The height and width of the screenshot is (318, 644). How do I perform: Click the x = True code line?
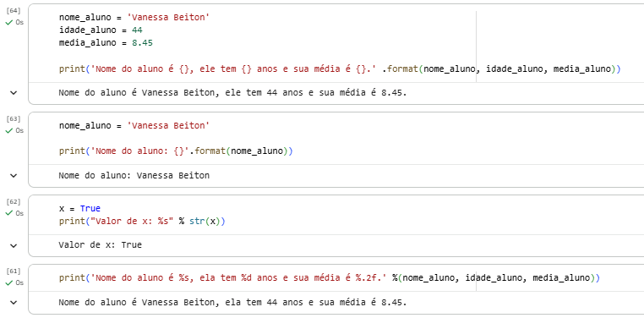pyautogui.click(x=79, y=209)
